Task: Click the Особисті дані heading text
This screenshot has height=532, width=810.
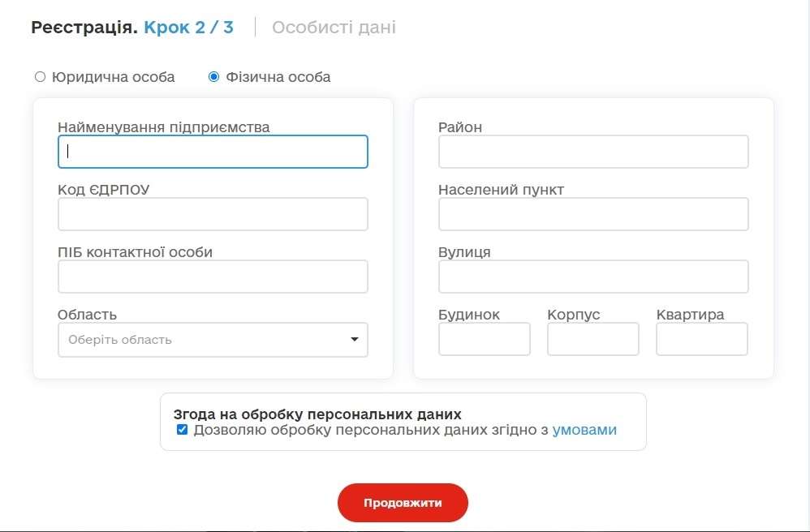Action: point(334,28)
